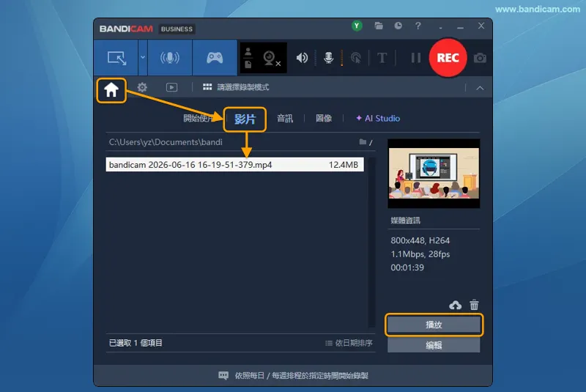Click the C:\Users\yz\Documents\bandi path
Screen dimensions: 586x392
coord(166,142)
